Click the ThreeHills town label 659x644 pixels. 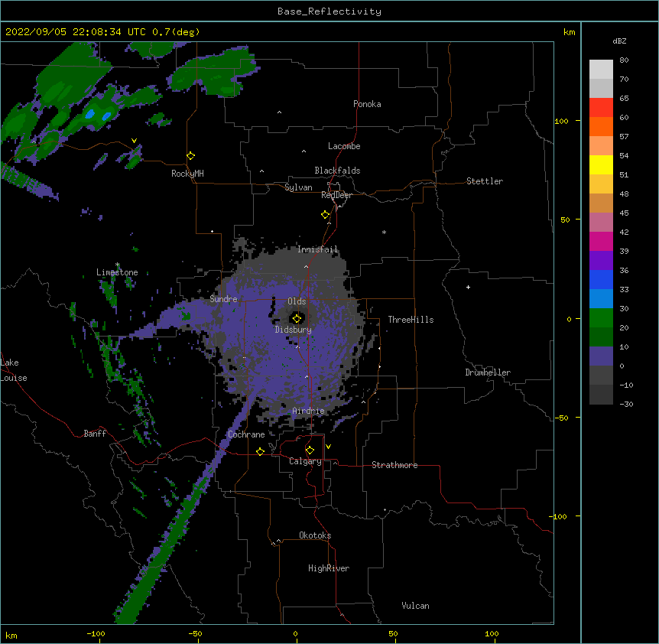411,320
